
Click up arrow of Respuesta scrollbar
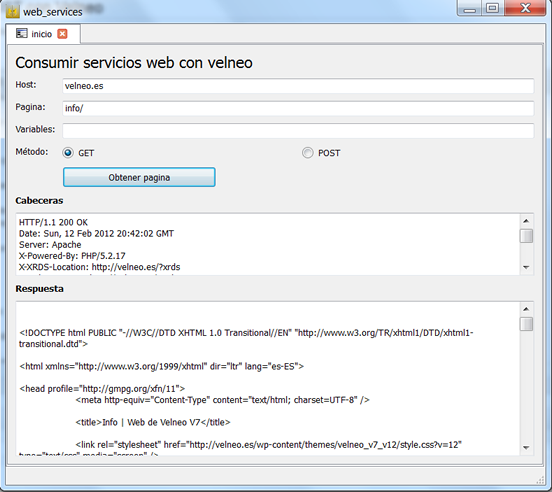(x=526, y=309)
